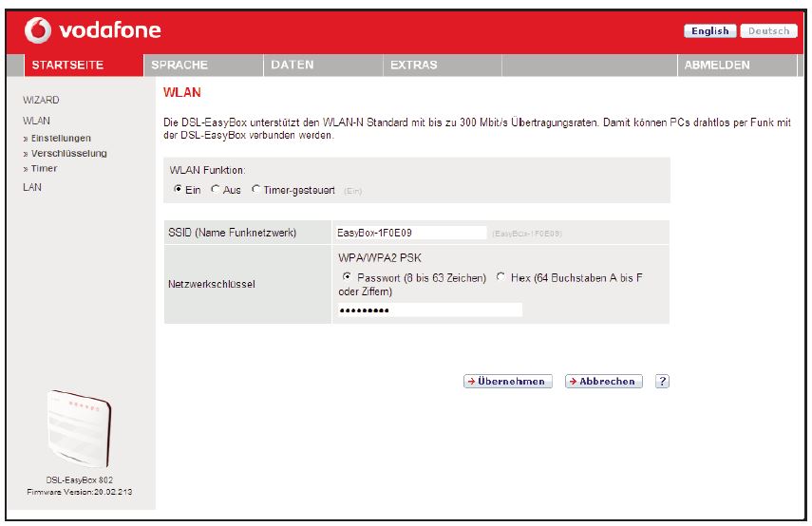Viewport: 812px width, 526px height.
Task: Click ABMELDEN to log out
Action: [737, 66]
